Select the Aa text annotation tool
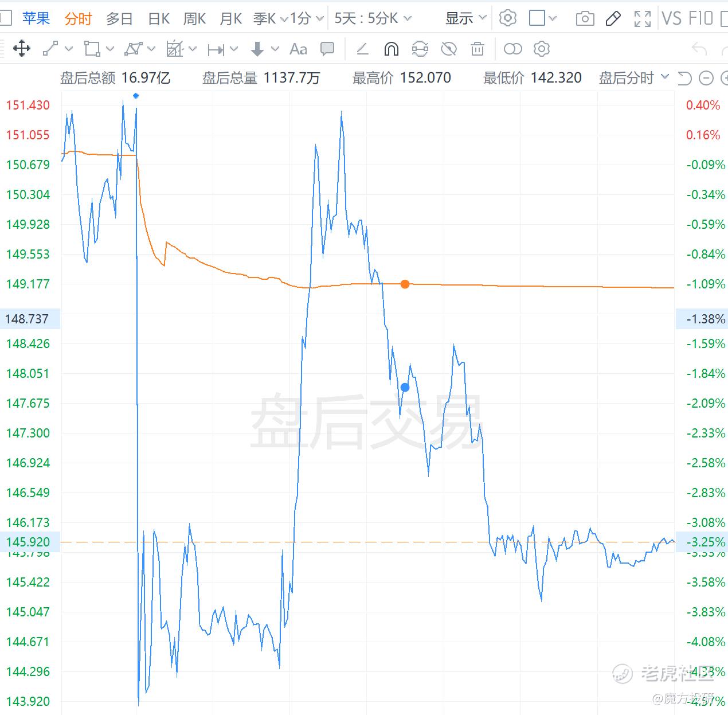This screenshot has height=715, width=728. pos(298,49)
